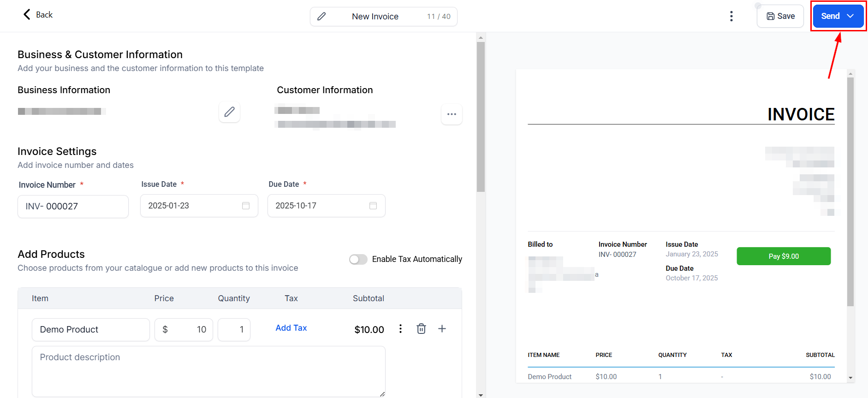Click the Quantity column header in form
This screenshot has height=398, width=868.
tap(234, 298)
